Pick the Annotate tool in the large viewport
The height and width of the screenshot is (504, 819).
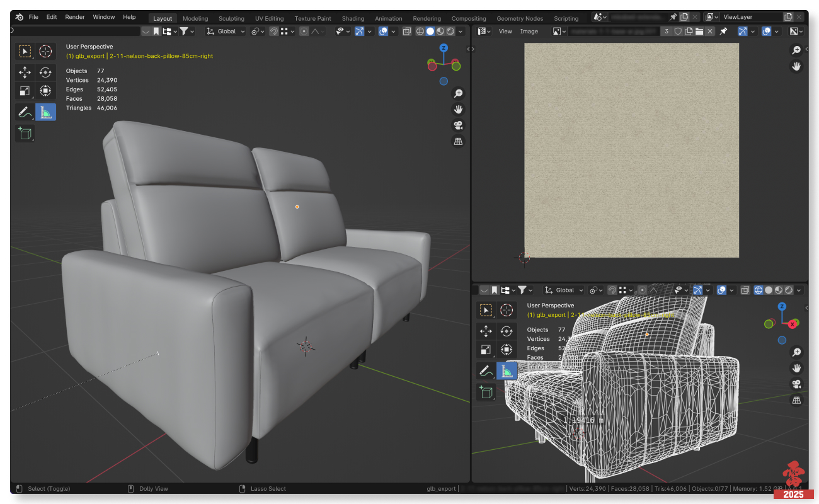(x=25, y=112)
